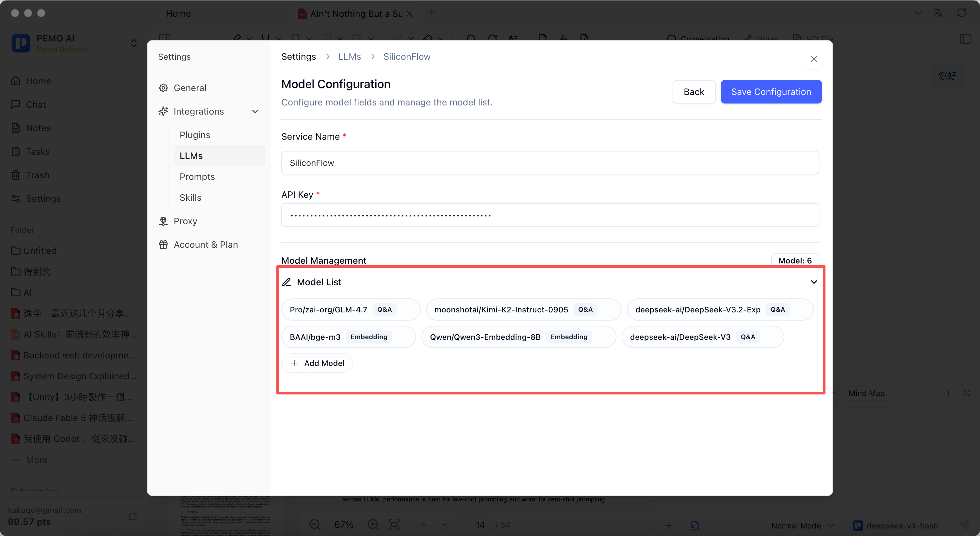The height and width of the screenshot is (536, 980).
Task: Click the Back button
Action: tap(694, 92)
